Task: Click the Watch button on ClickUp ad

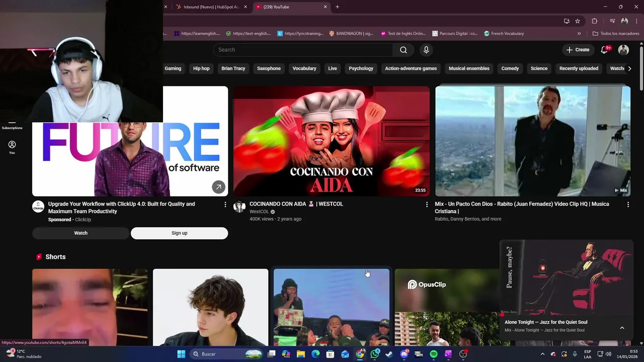Action: click(80, 233)
